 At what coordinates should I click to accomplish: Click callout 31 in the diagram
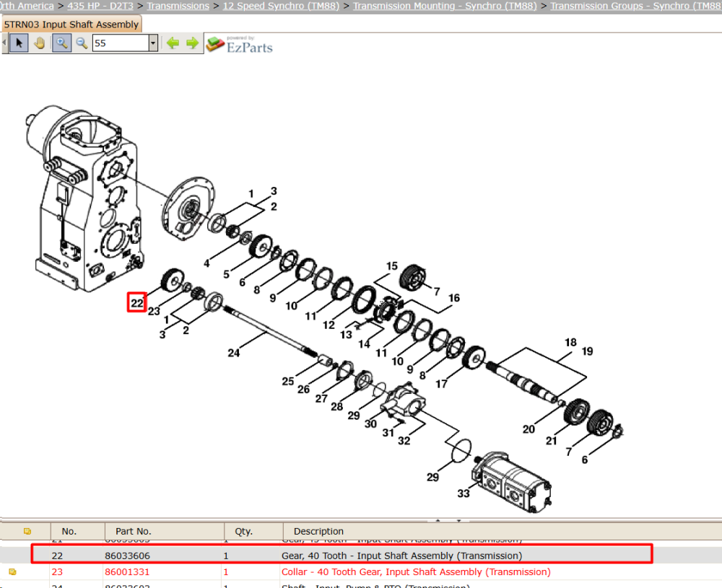[x=388, y=433]
